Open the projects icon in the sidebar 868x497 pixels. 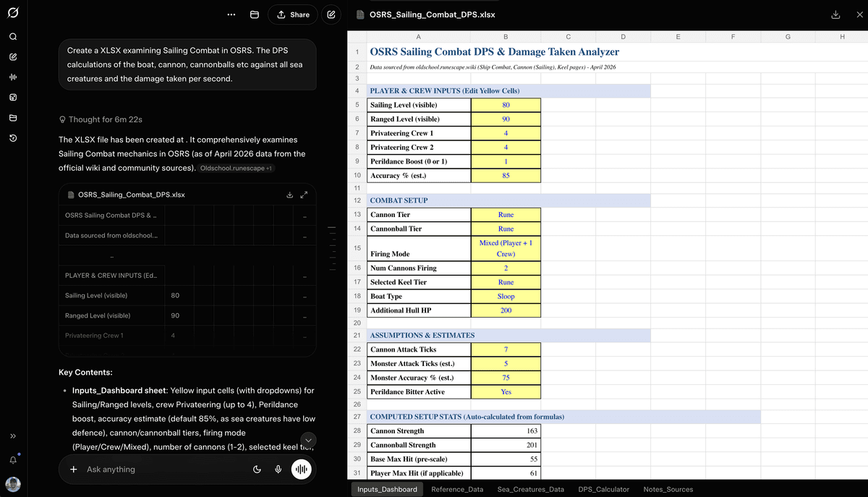pyautogui.click(x=14, y=117)
